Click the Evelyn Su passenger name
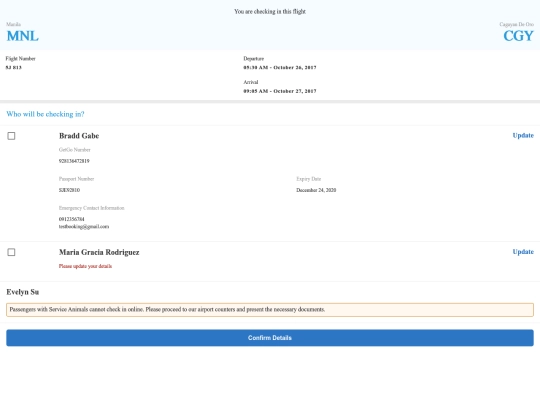The height and width of the screenshot is (405, 540). point(23,292)
